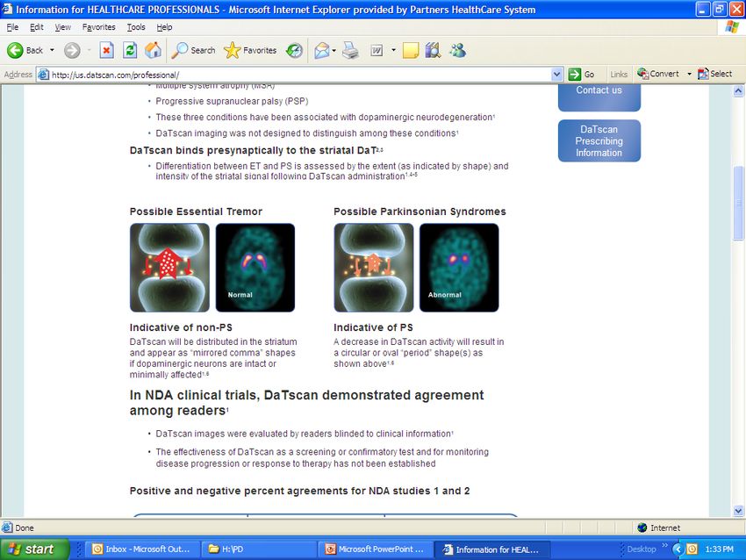746x560 pixels.
Task: Click the Normal DaTscan brain image
Action: (x=255, y=268)
